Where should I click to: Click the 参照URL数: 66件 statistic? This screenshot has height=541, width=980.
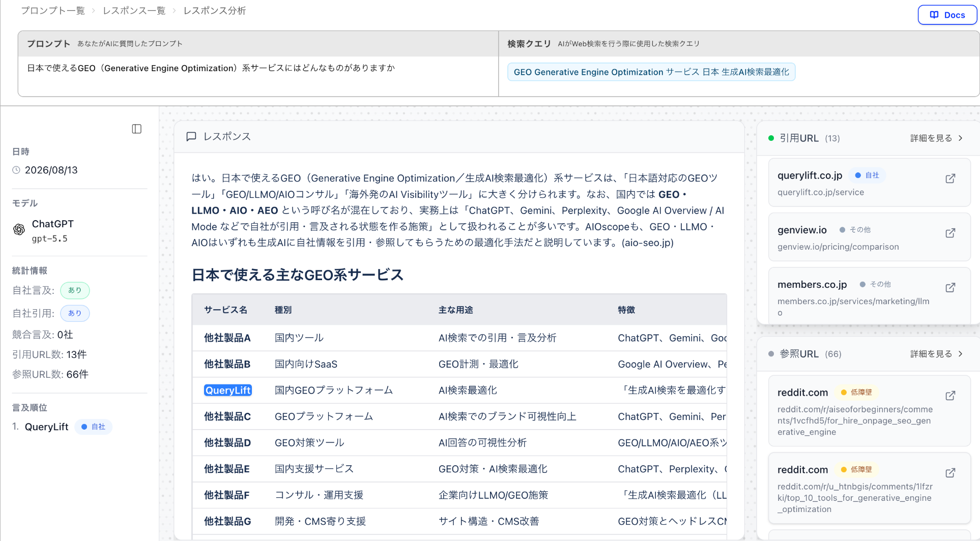coord(50,374)
